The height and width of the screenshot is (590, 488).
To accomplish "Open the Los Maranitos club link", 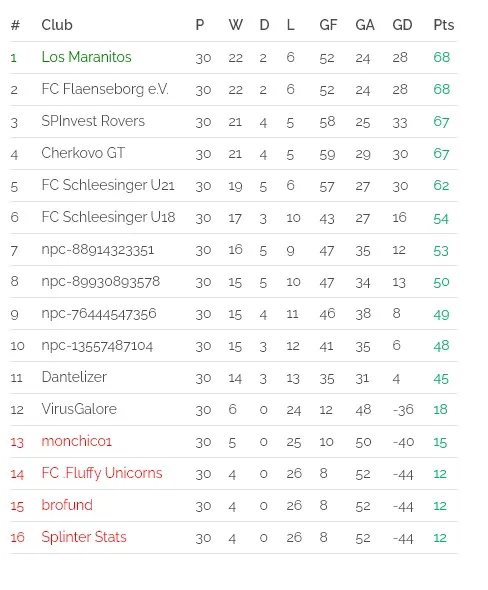I will [86, 57].
